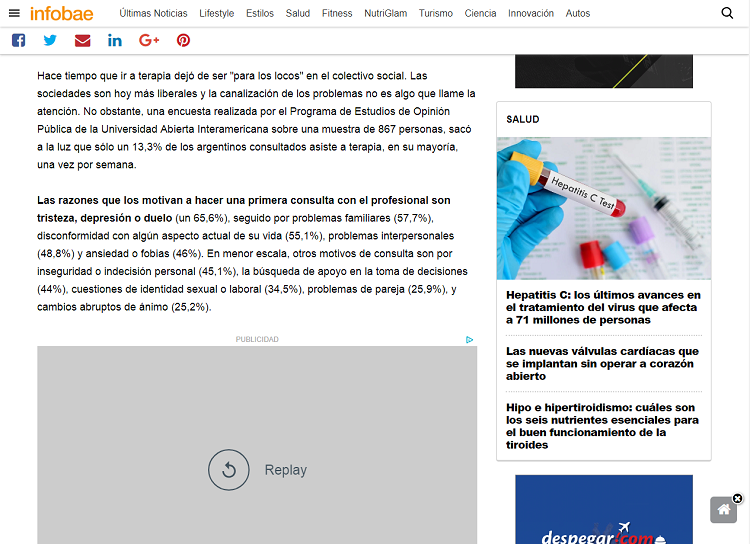Share article on Twitter

[50, 40]
